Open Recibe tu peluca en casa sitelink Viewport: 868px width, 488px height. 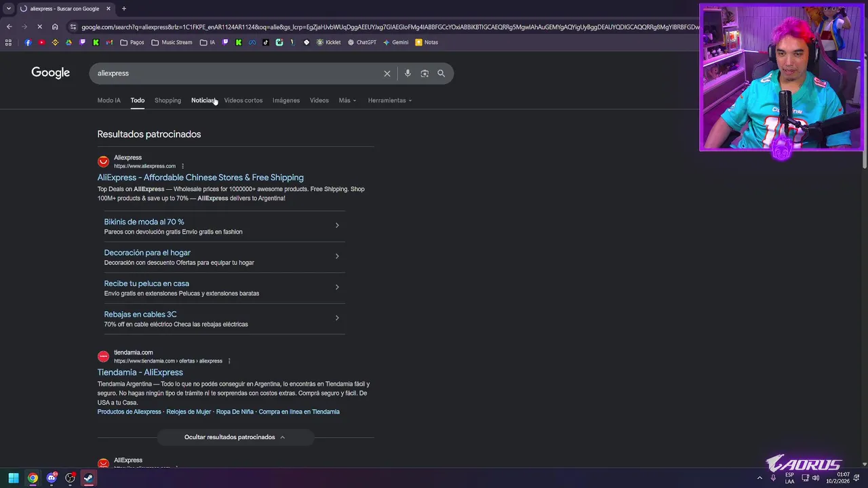146,284
